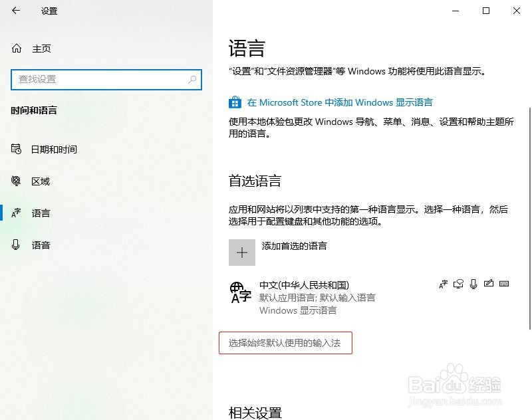
Task: Minimize the Settings window
Action: pos(456,11)
